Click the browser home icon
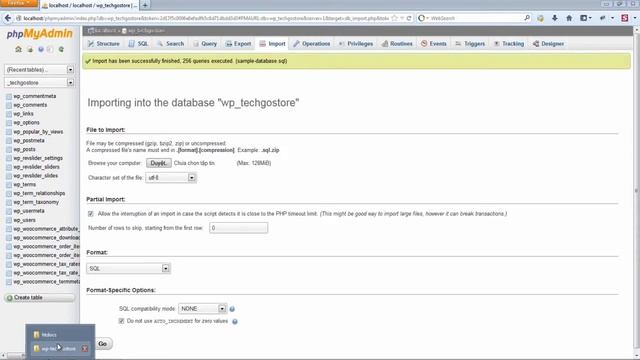 (569, 18)
